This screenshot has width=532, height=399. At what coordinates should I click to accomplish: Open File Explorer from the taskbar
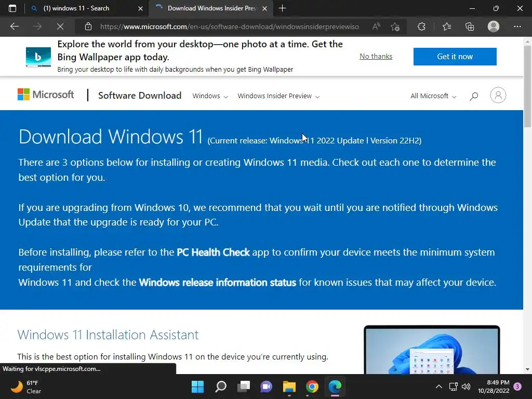coord(289,387)
